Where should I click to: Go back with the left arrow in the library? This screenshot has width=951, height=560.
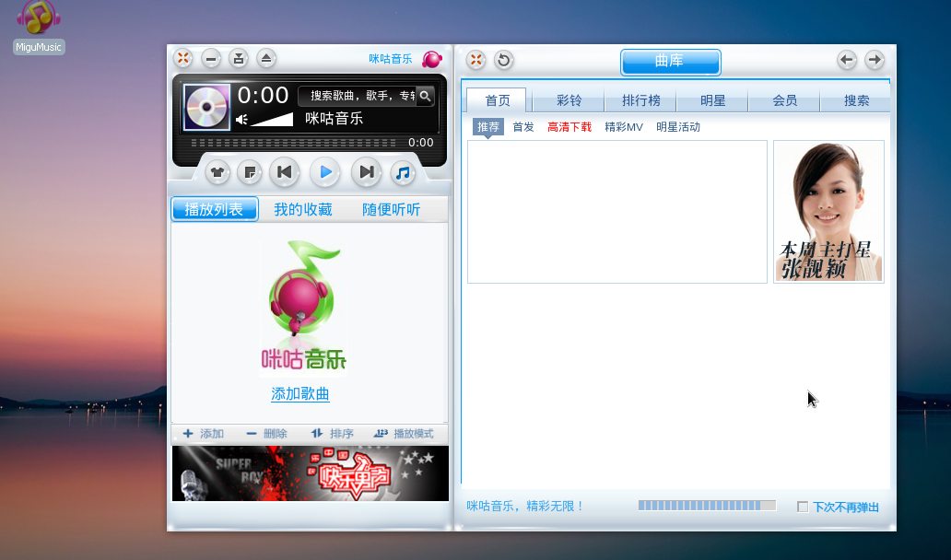(x=847, y=59)
